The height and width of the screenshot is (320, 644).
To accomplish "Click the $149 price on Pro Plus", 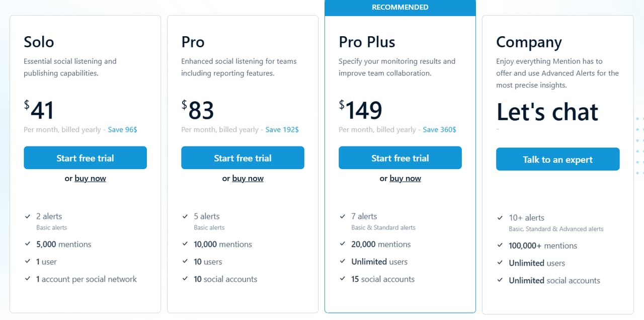I will click(361, 110).
